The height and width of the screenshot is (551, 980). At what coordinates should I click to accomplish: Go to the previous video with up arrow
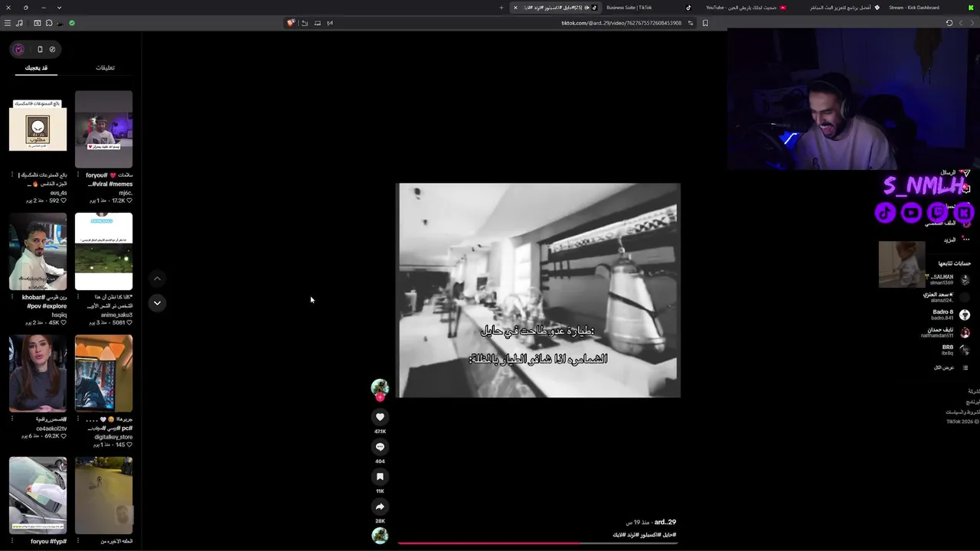157,279
